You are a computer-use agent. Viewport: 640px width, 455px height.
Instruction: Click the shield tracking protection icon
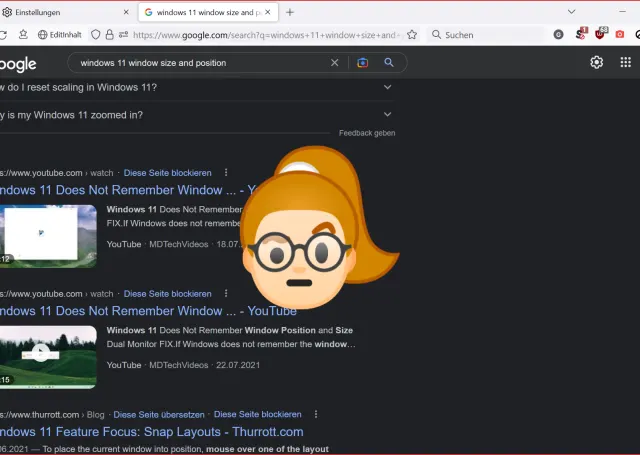tap(95, 34)
